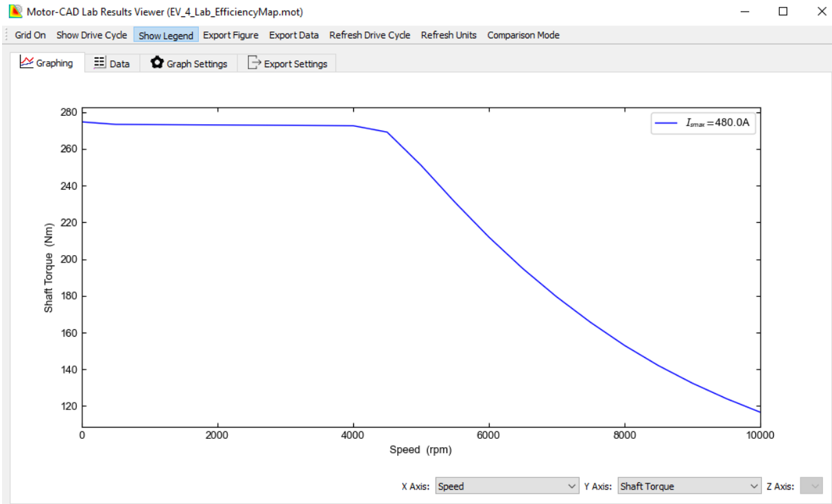Turn off Show Legend
Image resolution: width=832 pixels, height=504 pixels.
click(x=166, y=35)
